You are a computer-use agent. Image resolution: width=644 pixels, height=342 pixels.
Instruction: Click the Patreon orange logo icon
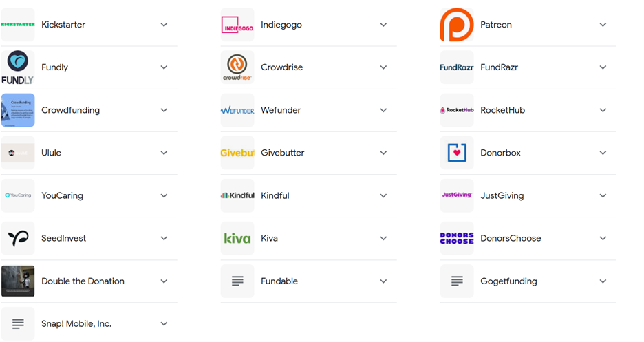pyautogui.click(x=457, y=25)
